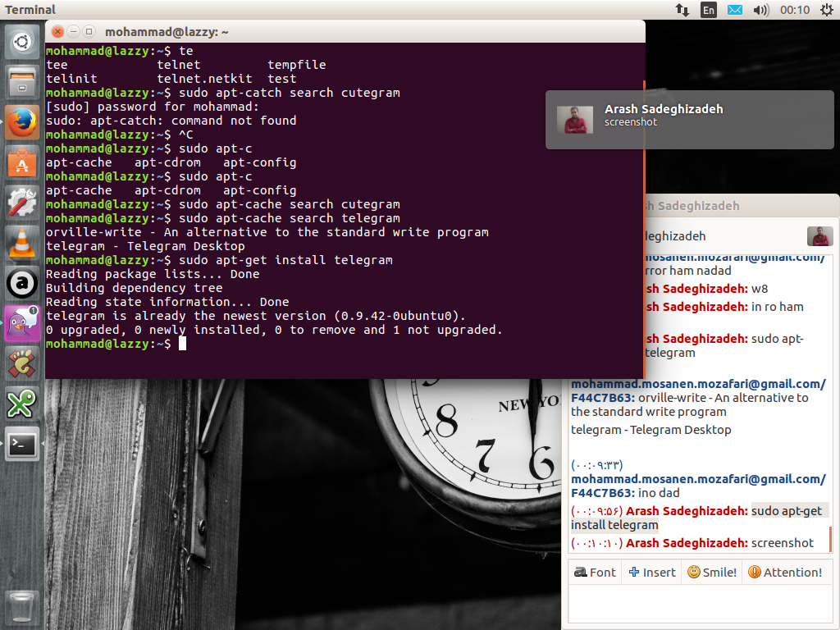This screenshot has width=840, height=630.
Task: Open the Amazon launcher icon
Action: (x=22, y=283)
